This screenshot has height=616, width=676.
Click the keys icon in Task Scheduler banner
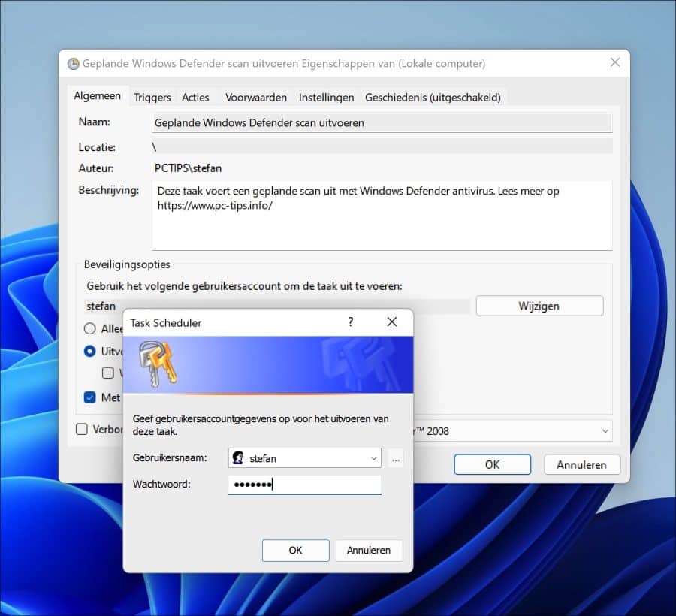coord(158,364)
